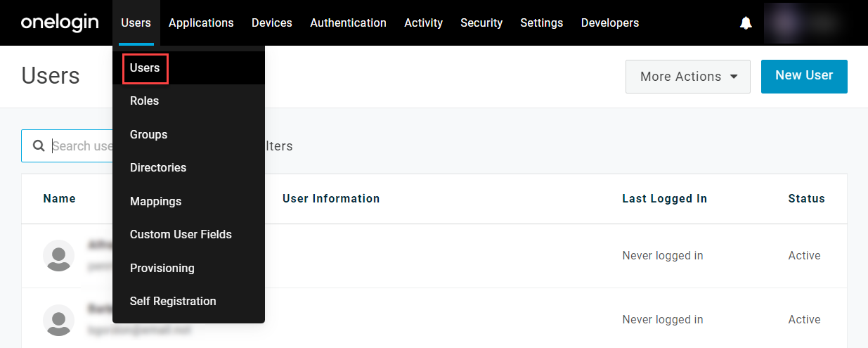Select Provisioning from the dropdown

(188, 268)
